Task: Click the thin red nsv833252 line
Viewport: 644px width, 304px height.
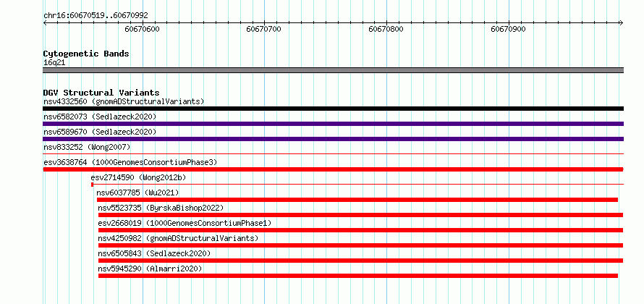Action: point(333,154)
